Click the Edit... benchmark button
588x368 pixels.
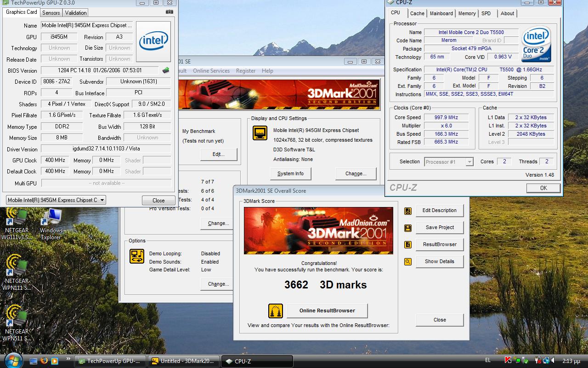219,155
